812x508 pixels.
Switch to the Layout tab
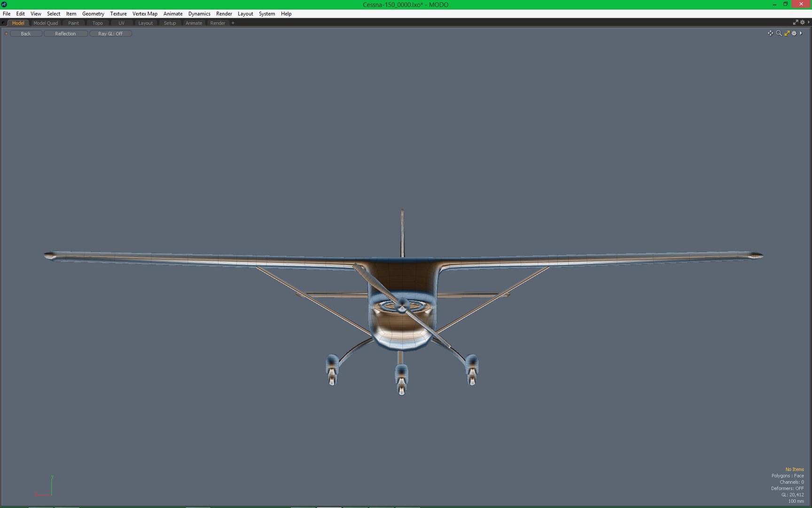click(145, 23)
